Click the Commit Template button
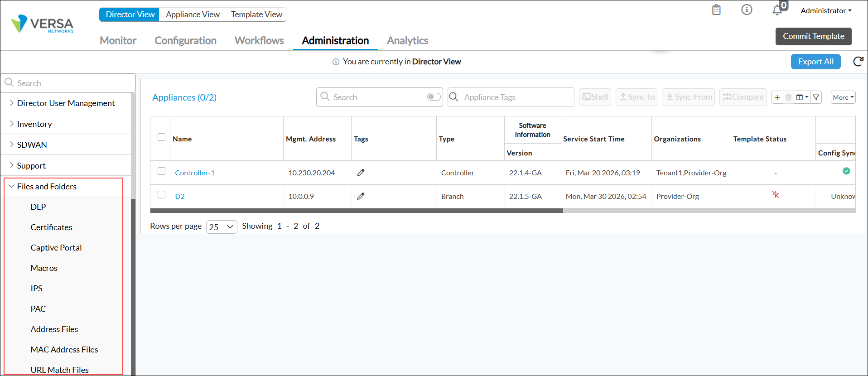868x376 pixels. (813, 36)
